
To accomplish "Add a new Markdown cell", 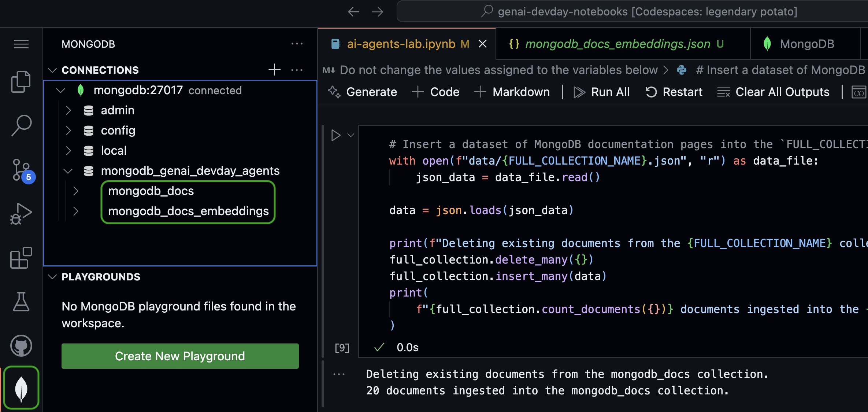I will click(512, 92).
